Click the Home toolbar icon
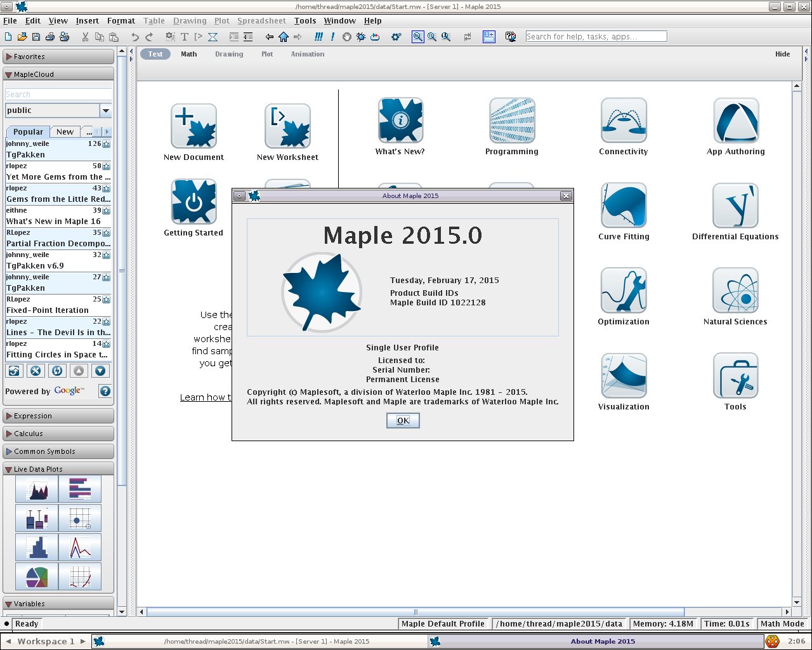 click(x=284, y=37)
